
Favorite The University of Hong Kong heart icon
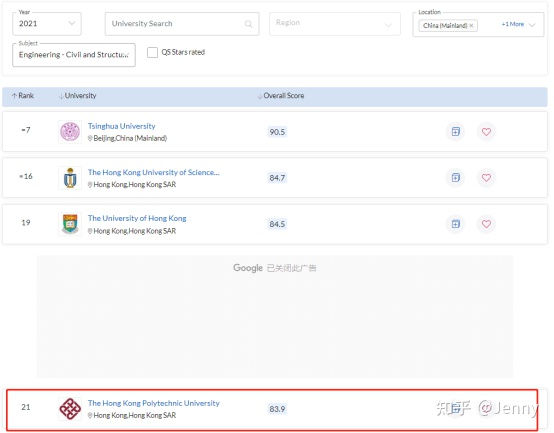pos(487,224)
